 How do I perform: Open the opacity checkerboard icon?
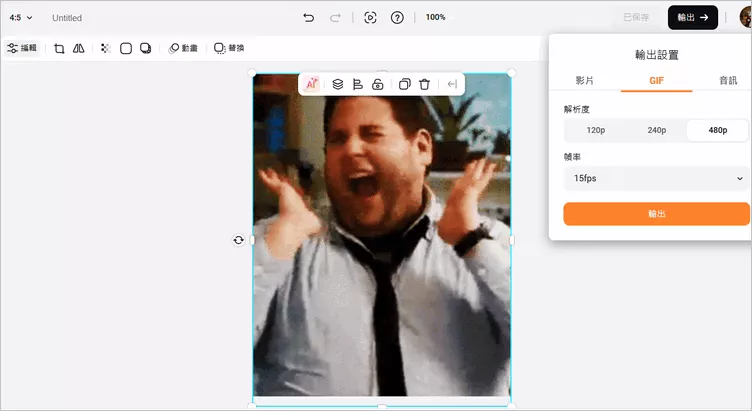pyautogui.click(x=105, y=48)
